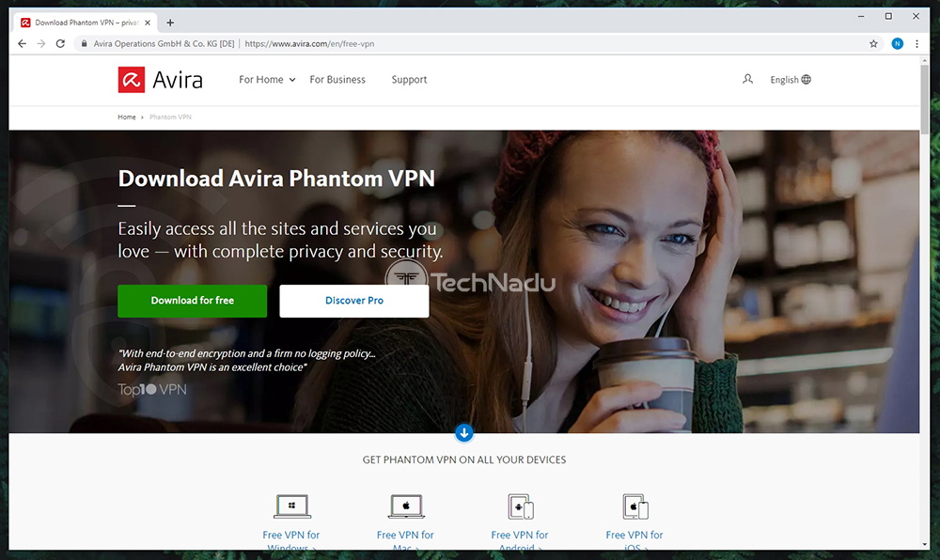Click scrollbar down arrow
The width and height of the screenshot is (940, 560).
click(x=925, y=544)
